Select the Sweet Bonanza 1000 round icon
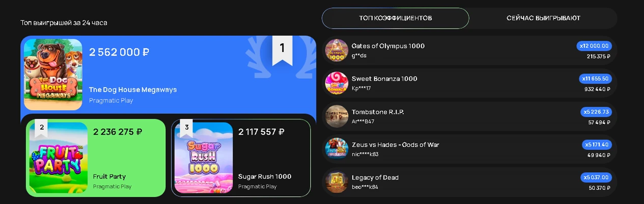Image resolution: width=644 pixels, height=204 pixels. click(x=337, y=83)
